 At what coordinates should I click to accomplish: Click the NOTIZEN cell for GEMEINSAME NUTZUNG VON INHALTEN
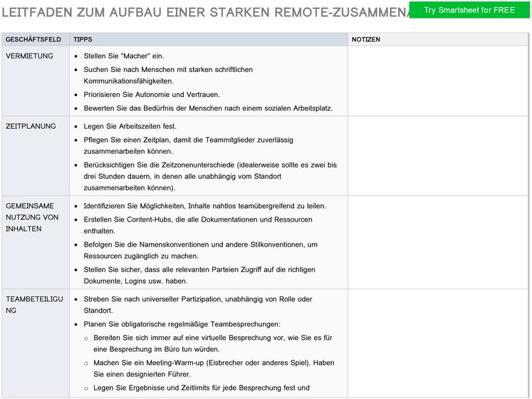tap(438, 242)
